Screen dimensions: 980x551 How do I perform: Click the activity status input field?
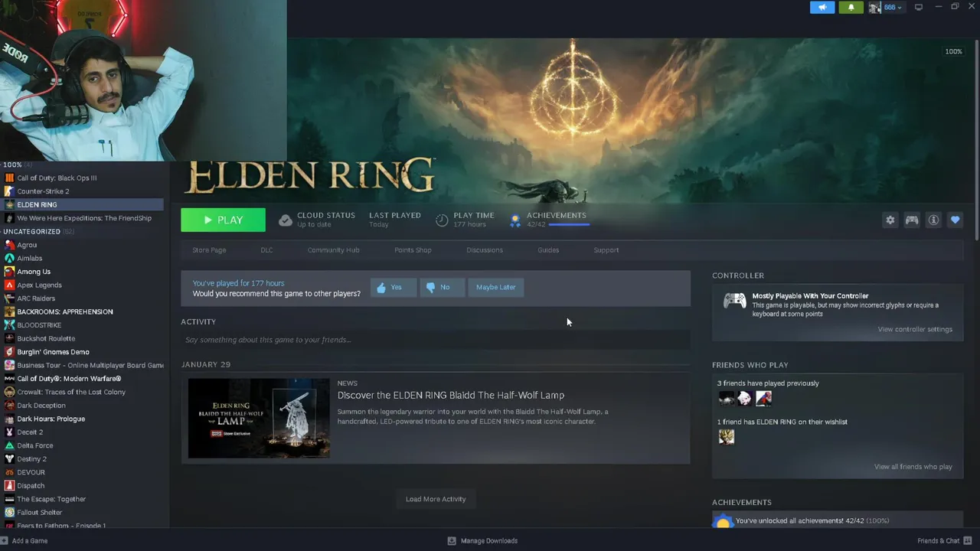[436, 340]
